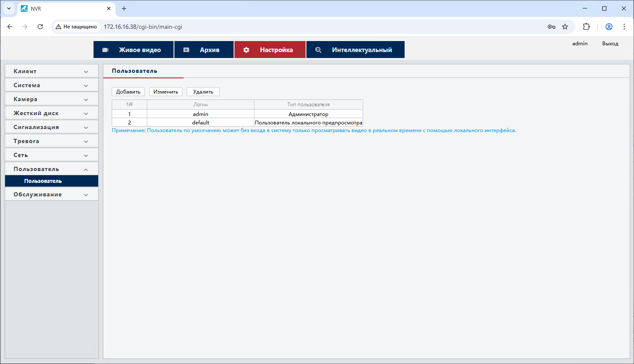Switch to the Архив tab

coord(204,50)
